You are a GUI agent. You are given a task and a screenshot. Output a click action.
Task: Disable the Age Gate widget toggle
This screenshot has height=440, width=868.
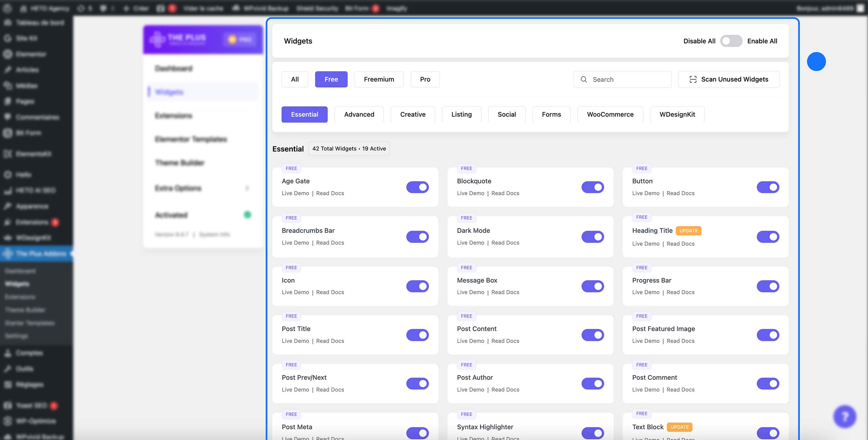[417, 187]
